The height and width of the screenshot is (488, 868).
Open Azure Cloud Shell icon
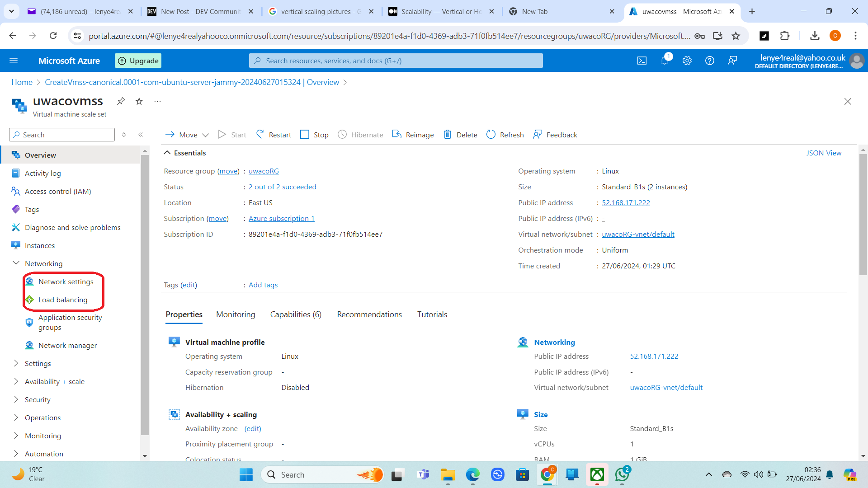tap(642, 61)
